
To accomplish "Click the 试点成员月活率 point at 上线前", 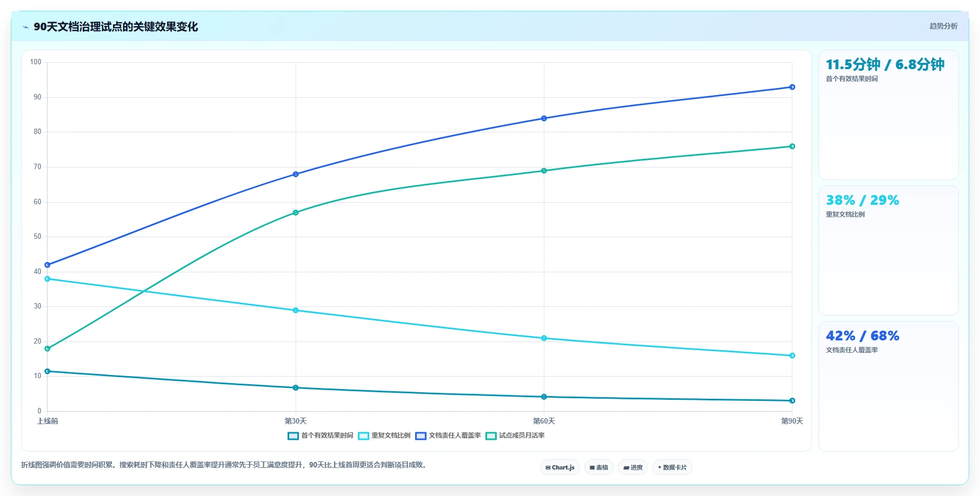I will click(48, 348).
